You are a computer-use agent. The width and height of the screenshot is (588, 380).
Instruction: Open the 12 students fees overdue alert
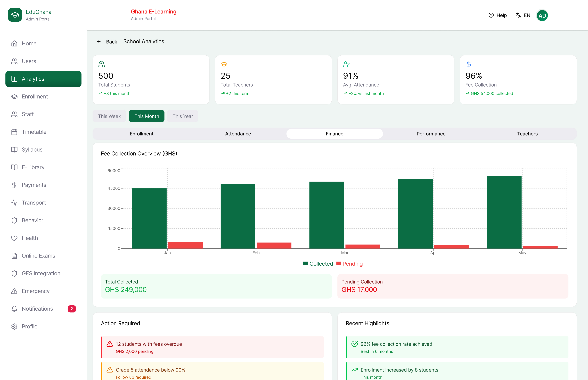click(x=213, y=348)
